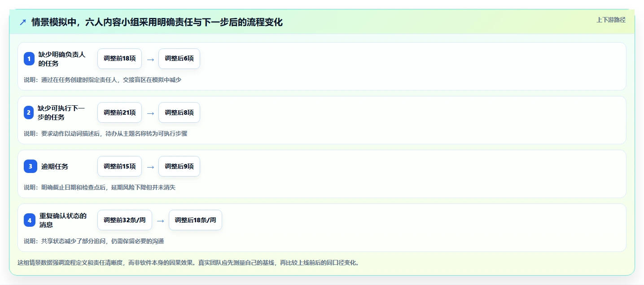Click the 调整前15项 chip
The height and width of the screenshot is (285, 644).
(119, 166)
